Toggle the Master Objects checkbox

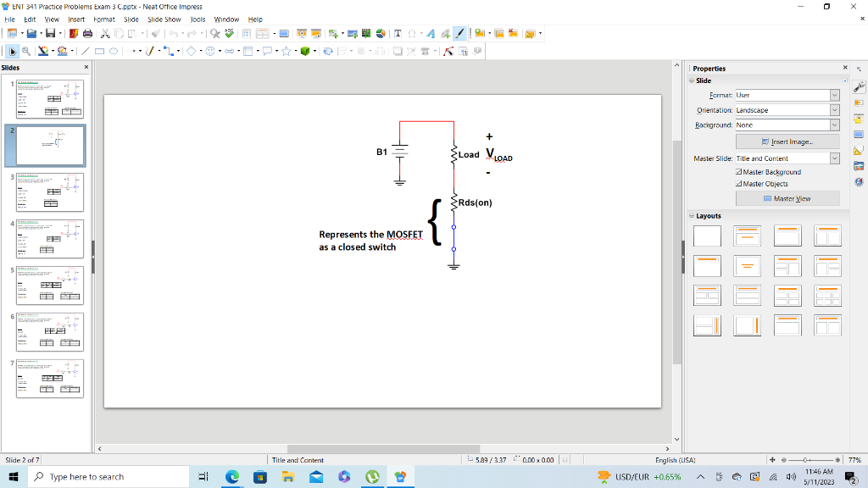pos(739,183)
